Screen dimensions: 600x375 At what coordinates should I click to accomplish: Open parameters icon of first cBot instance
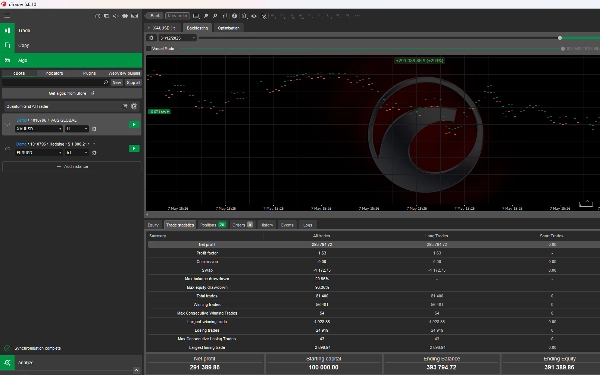point(94,129)
